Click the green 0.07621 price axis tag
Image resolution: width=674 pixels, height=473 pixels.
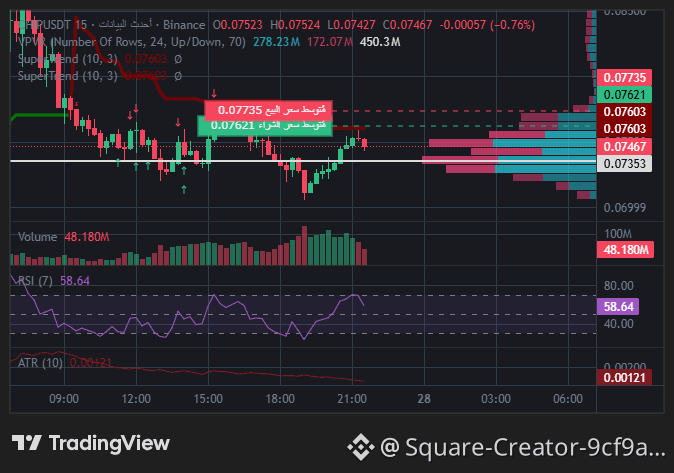point(624,95)
